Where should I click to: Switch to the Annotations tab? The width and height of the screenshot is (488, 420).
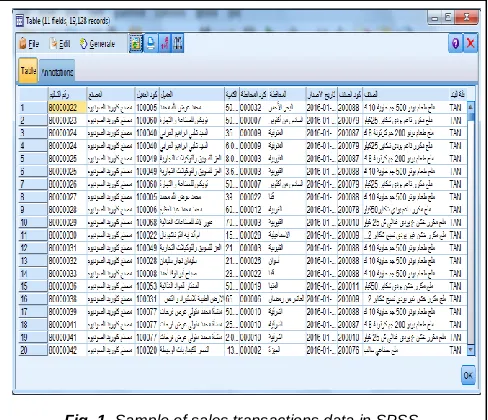click(57, 71)
